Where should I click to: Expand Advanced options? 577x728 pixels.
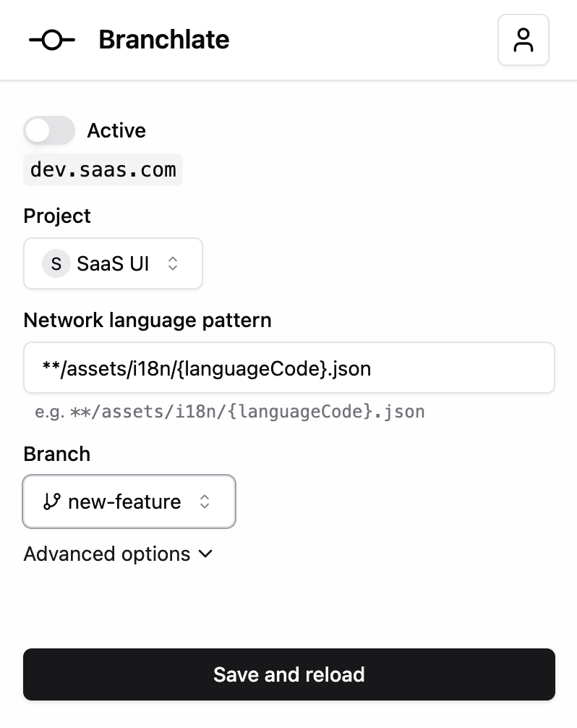click(x=119, y=554)
